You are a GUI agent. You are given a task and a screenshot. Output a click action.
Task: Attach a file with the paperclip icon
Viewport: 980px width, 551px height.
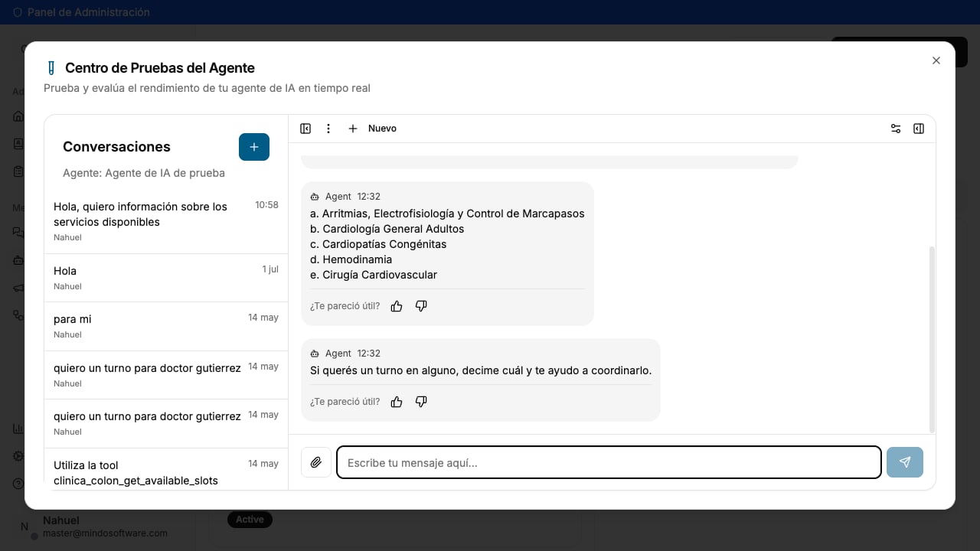(x=316, y=462)
